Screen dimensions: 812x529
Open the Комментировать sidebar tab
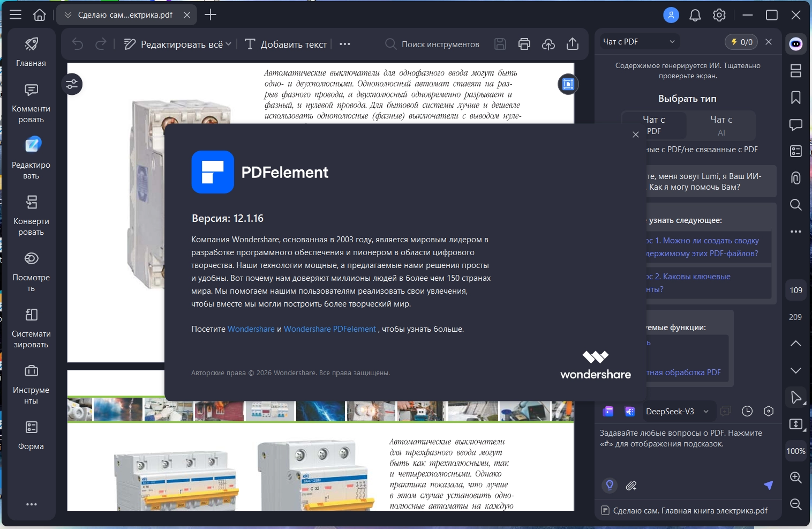pyautogui.click(x=31, y=103)
